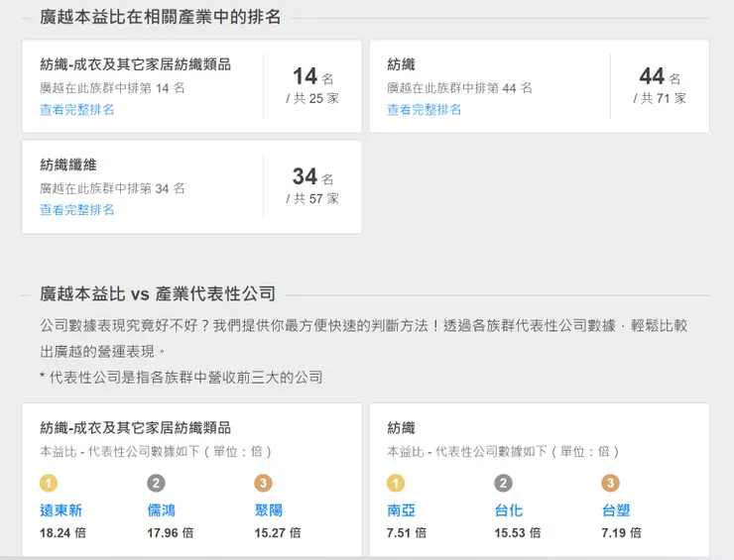
Task: Select the 7.19 倍 value under 台塑
Action: 622,532
